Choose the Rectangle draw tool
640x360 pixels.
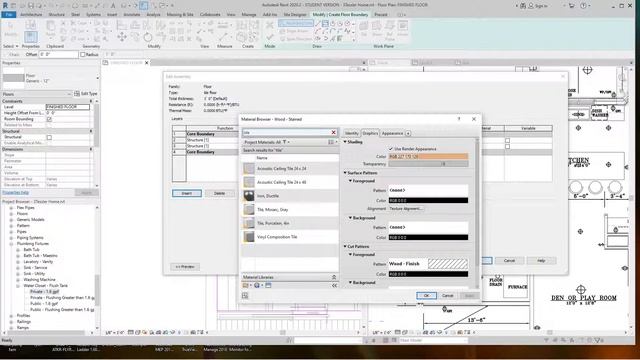tap(325, 24)
